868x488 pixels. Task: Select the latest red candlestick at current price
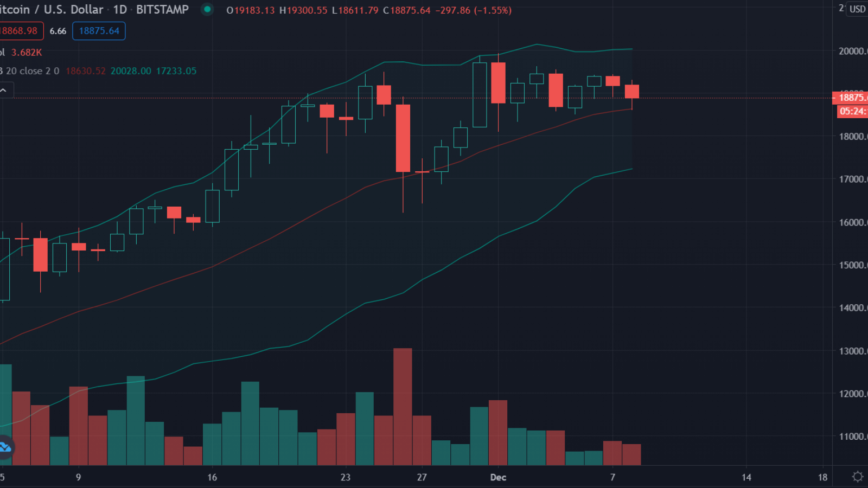[632, 92]
